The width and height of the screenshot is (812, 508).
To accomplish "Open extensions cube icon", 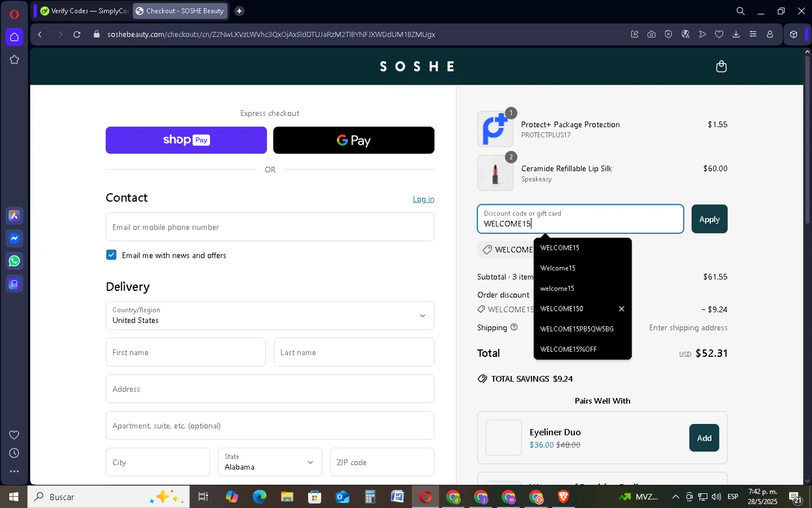I will pyautogui.click(x=794, y=34).
